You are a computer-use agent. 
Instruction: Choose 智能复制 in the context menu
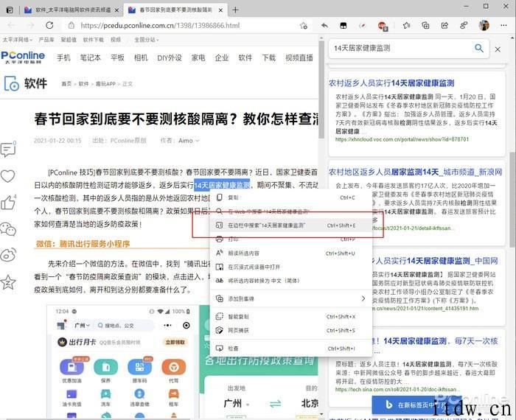click(x=291, y=316)
